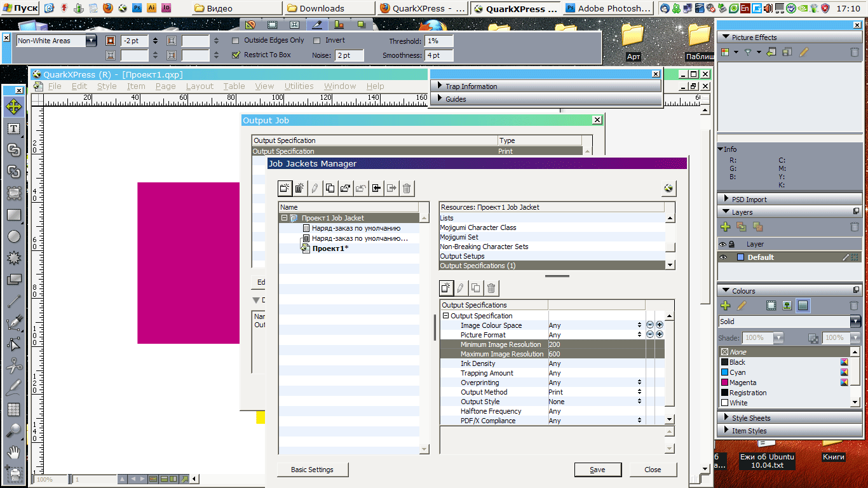Select the Item tool in the tools palette

click(13, 107)
